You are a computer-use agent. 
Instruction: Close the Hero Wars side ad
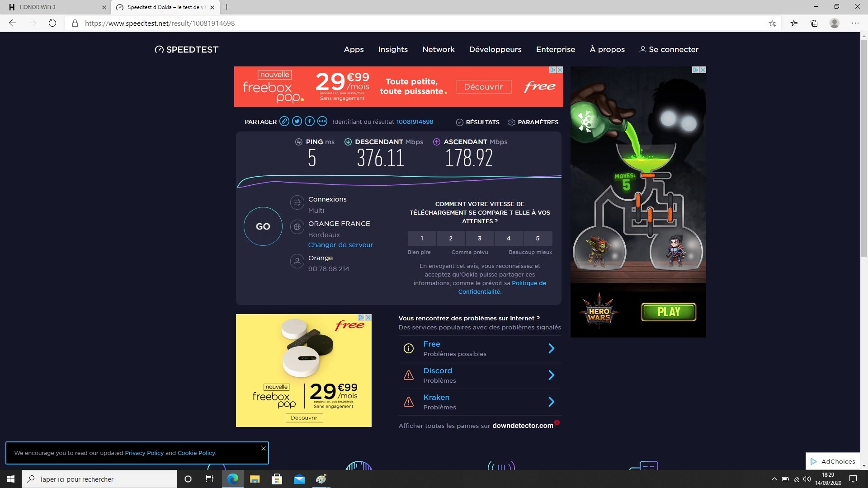click(703, 70)
